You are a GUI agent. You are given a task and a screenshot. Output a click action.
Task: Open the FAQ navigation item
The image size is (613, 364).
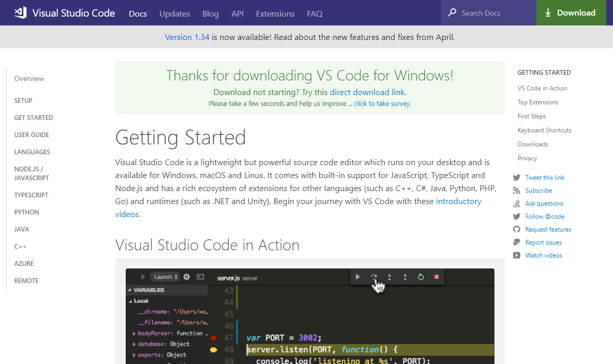point(315,14)
